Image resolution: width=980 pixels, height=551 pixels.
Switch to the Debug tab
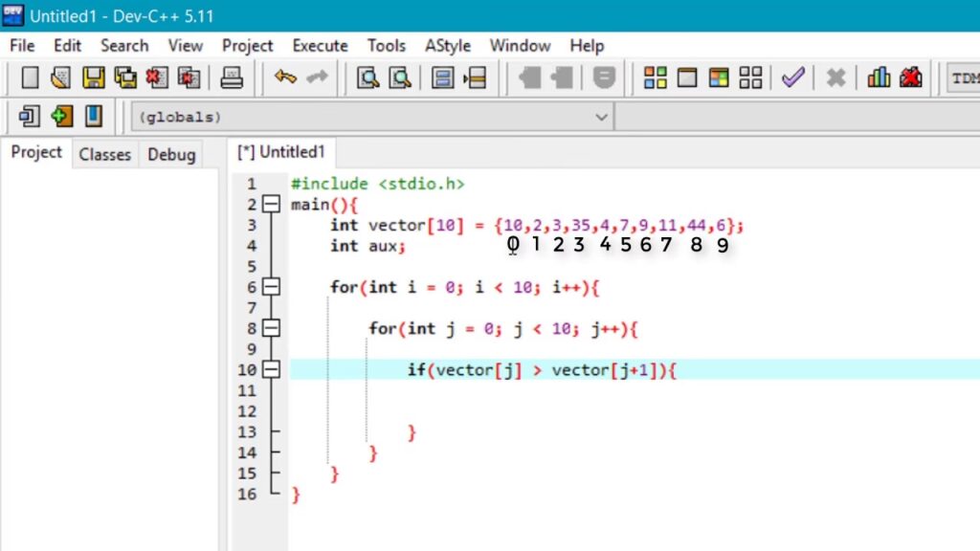171,154
